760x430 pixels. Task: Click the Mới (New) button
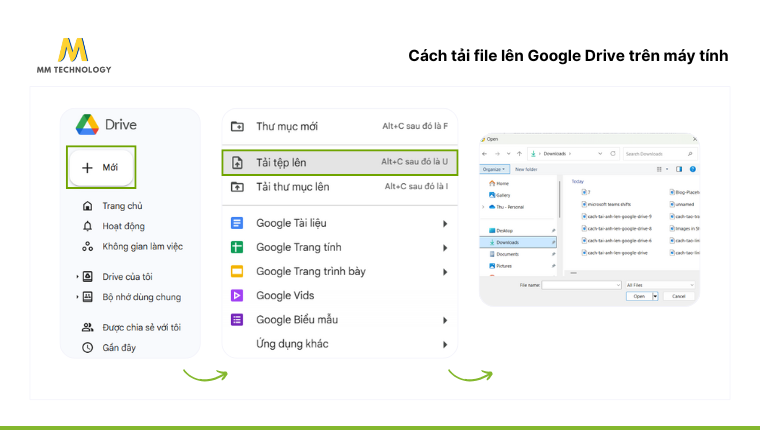pos(101,168)
